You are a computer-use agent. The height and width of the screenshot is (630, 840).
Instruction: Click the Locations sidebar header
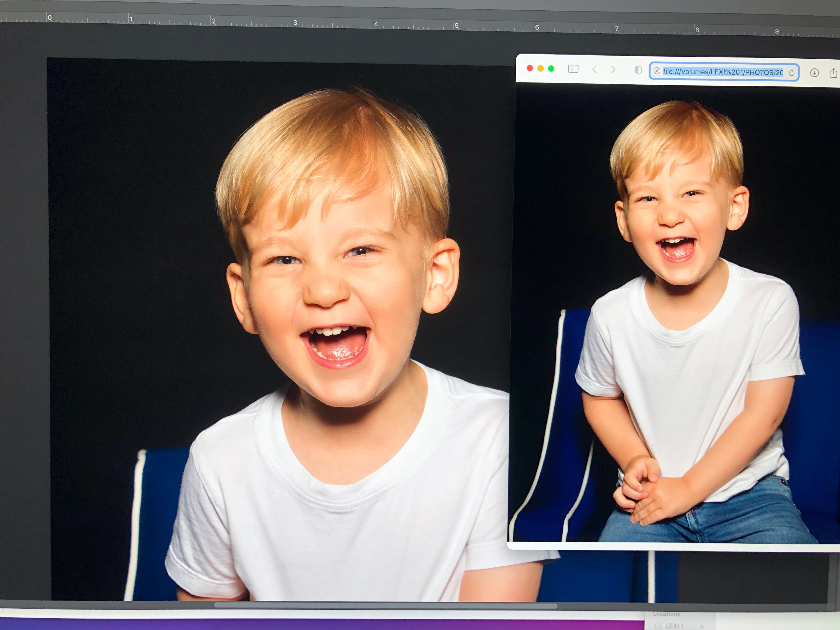point(666,614)
